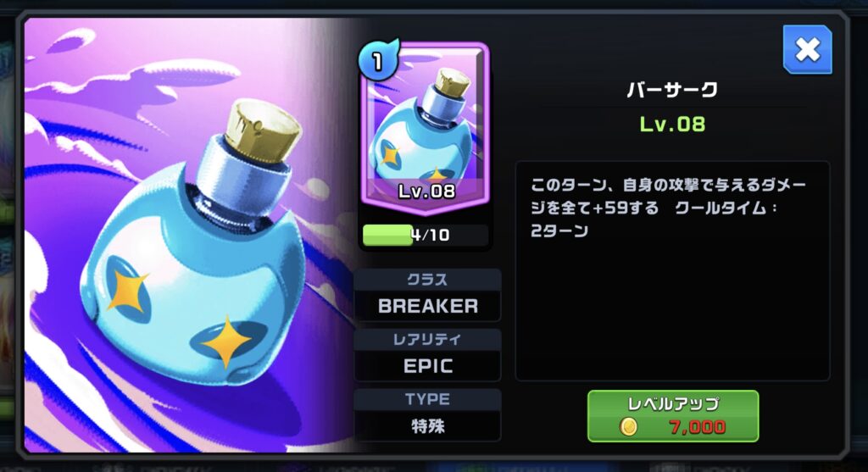Image resolution: width=868 pixels, height=472 pixels.
Task: Tap the green レベルアップ button
Action: click(672, 416)
